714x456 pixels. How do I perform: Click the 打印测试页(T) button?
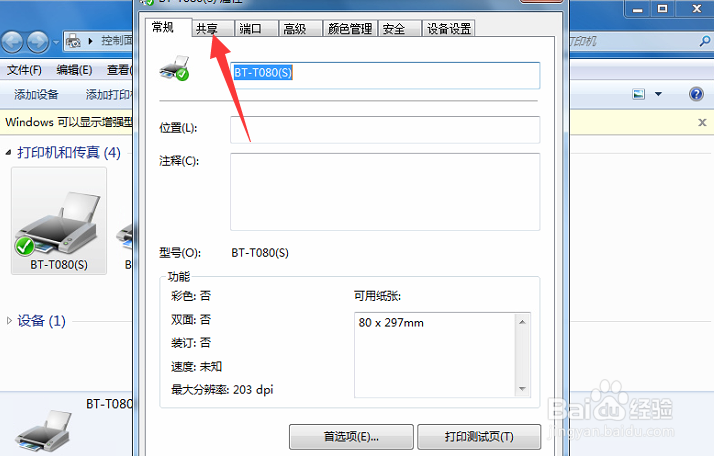[x=479, y=437]
